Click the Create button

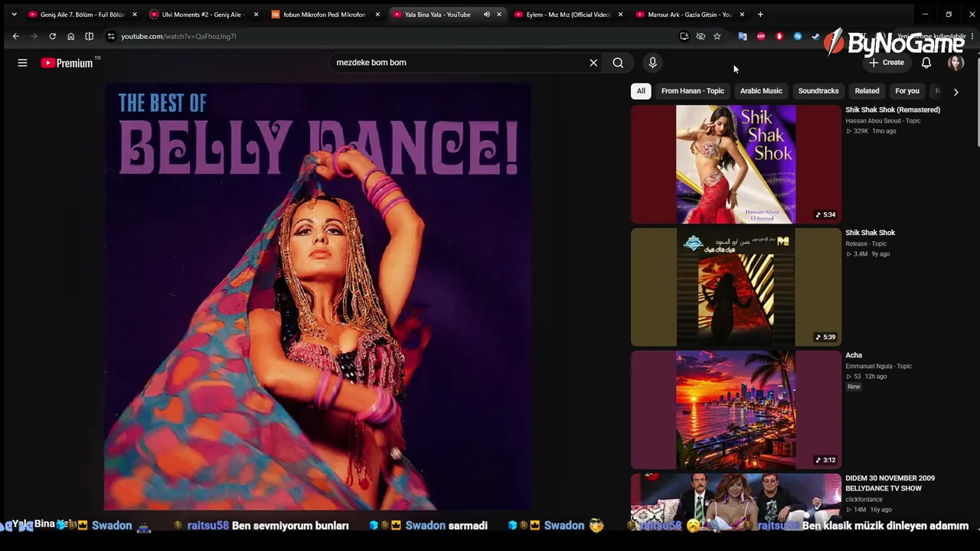tap(887, 63)
